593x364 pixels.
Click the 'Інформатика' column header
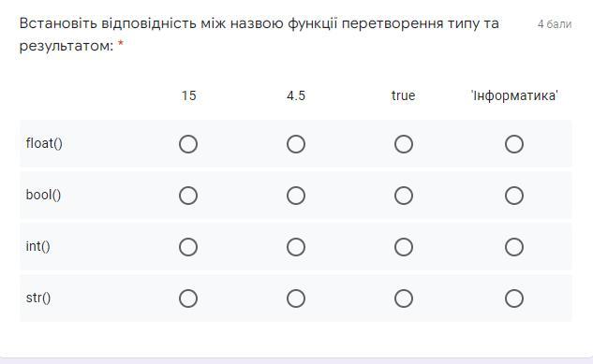pos(514,95)
